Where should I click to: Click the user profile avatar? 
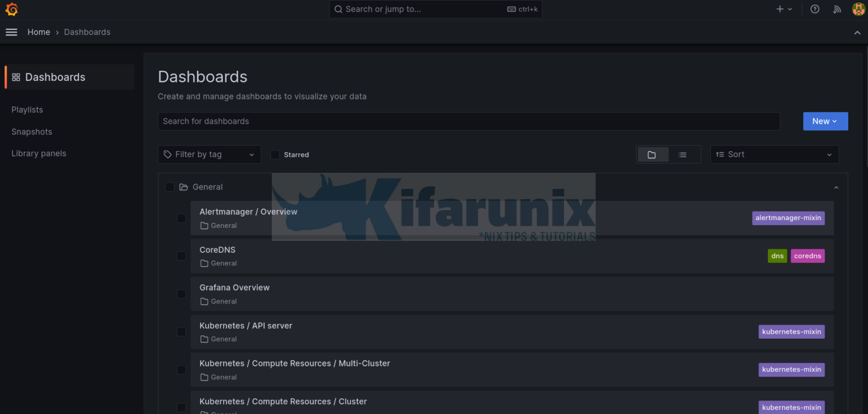coord(858,9)
